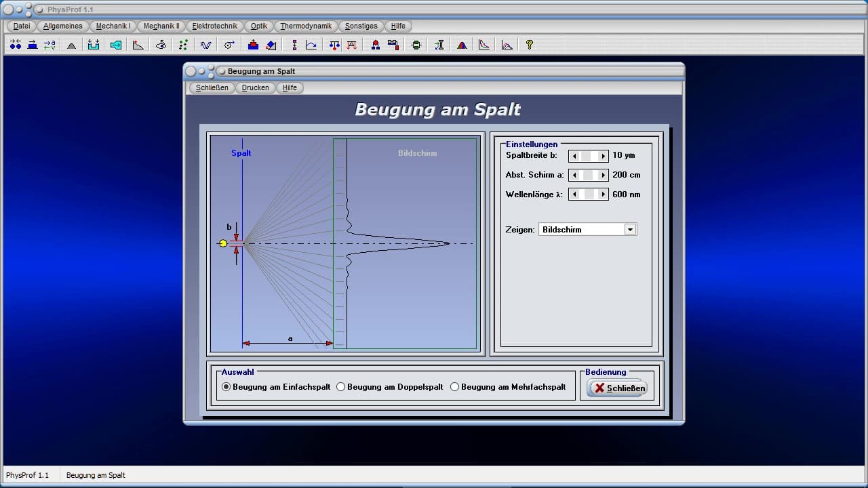Click the circular orbit arrow icon
Image resolution: width=868 pixels, height=488 pixels.
(x=229, y=45)
